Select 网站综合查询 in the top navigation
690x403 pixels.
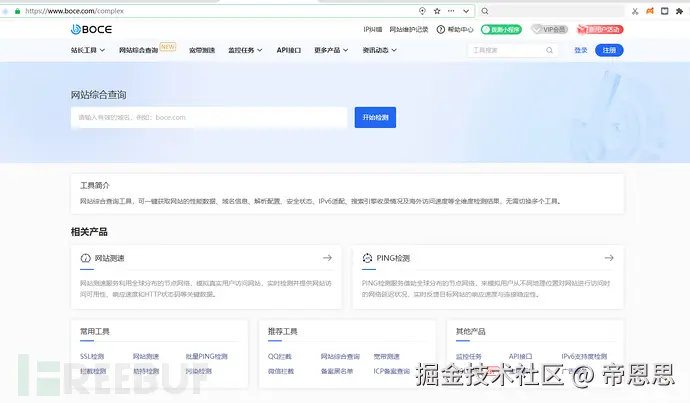(x=138, y=50)
